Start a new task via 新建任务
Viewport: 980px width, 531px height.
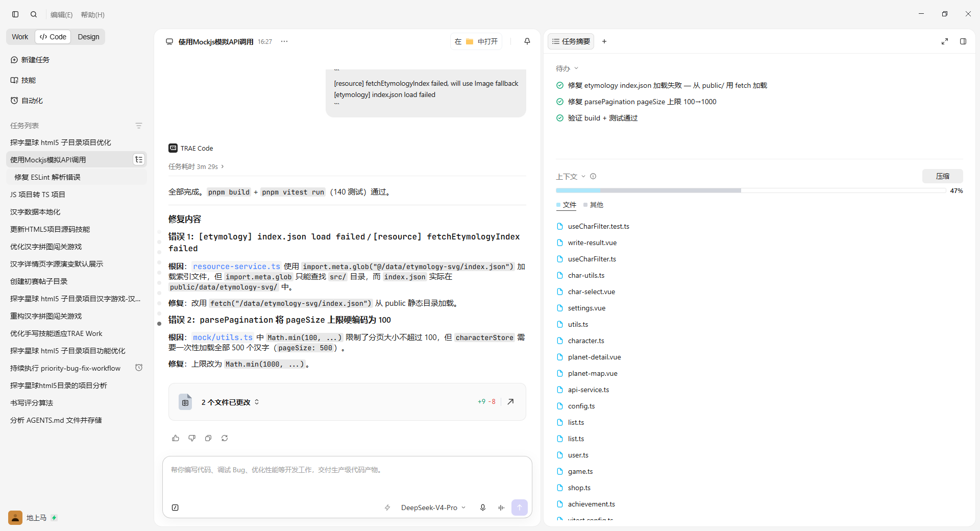30,60
